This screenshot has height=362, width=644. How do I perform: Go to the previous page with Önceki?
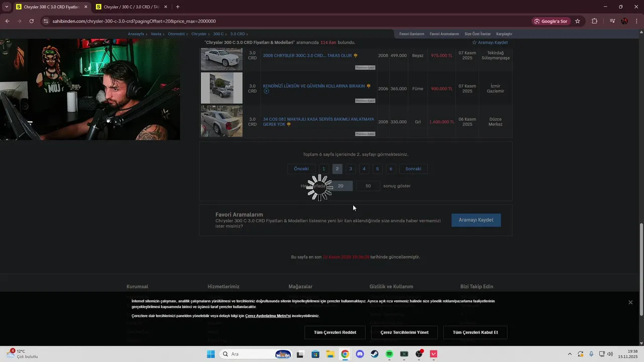coord(301,169)
